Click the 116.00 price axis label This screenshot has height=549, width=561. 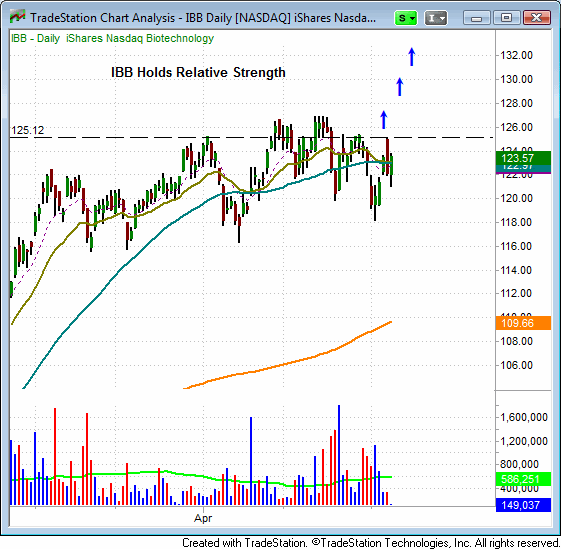tap(516, 246)
